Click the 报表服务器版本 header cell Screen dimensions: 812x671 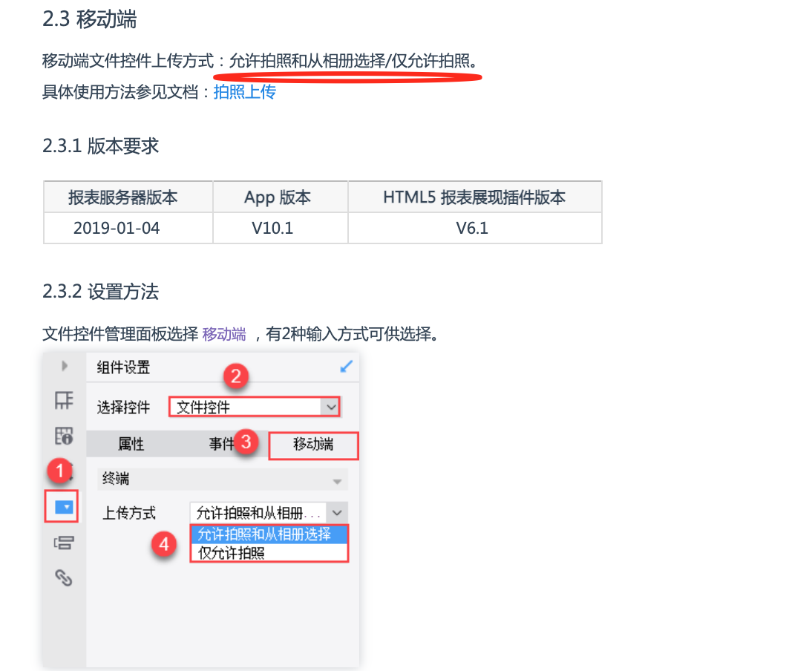coord(128,197)
